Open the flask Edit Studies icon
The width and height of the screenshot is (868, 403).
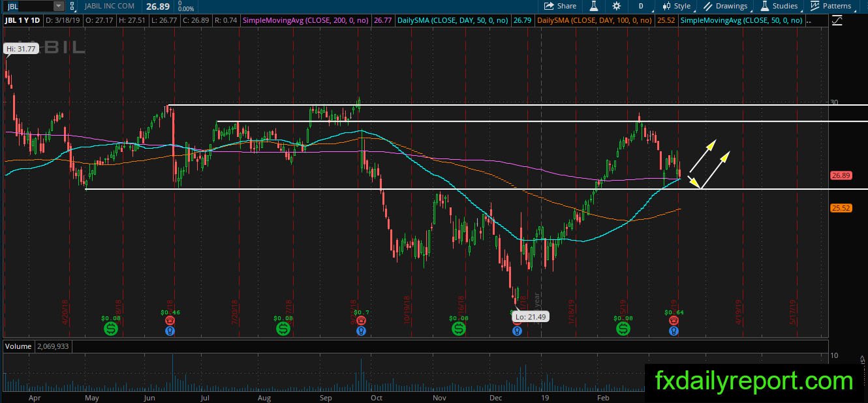[594, 6]
